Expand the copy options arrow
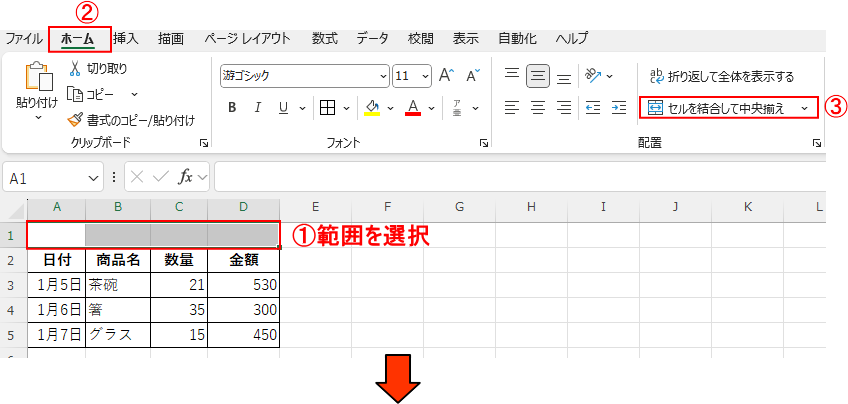The image size is (848, 404). click(135, 94)
